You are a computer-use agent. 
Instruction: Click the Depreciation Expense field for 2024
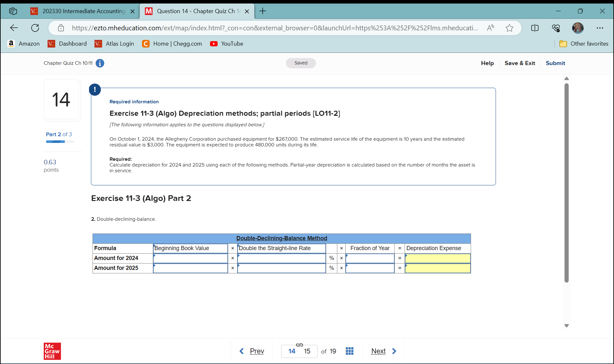[x=437, y=258]
